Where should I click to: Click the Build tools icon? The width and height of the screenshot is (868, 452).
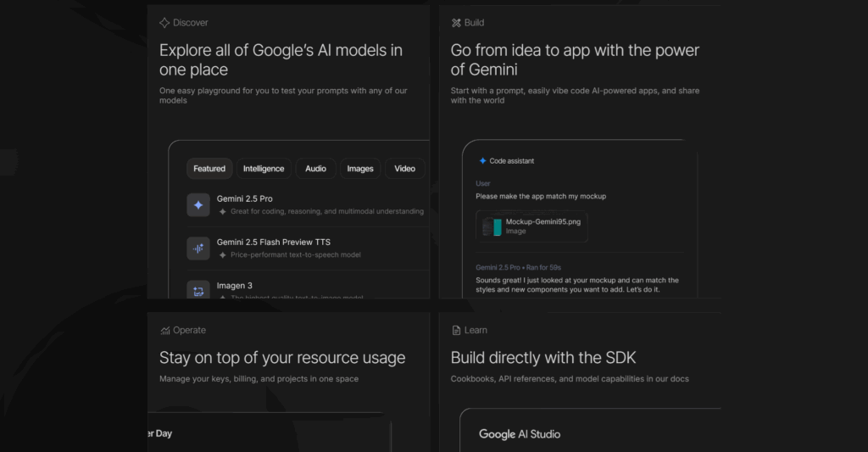pyautogui.click(x=456, y=23)
